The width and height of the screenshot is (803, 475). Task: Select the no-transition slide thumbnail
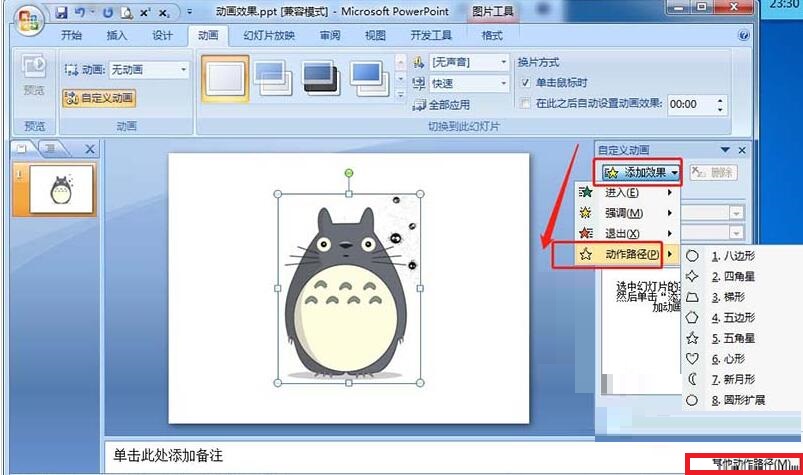225,79
